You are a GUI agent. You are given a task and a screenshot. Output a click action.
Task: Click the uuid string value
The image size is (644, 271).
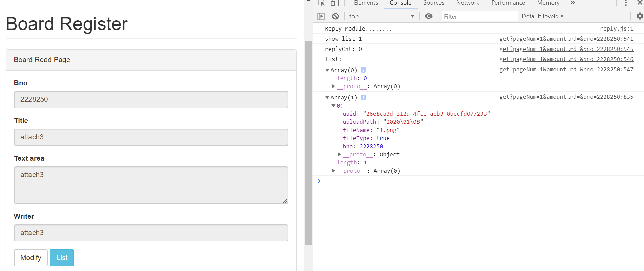click(426, 114)
